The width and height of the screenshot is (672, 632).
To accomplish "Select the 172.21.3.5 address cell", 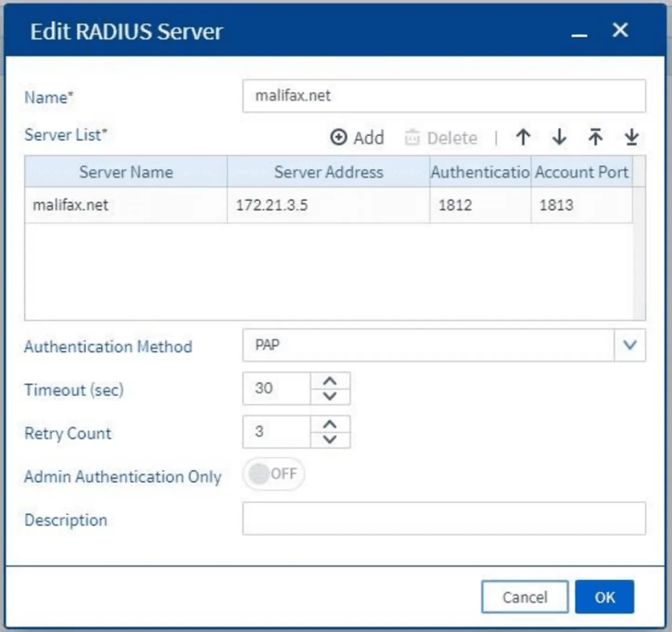I will click(x=329, y=205).
